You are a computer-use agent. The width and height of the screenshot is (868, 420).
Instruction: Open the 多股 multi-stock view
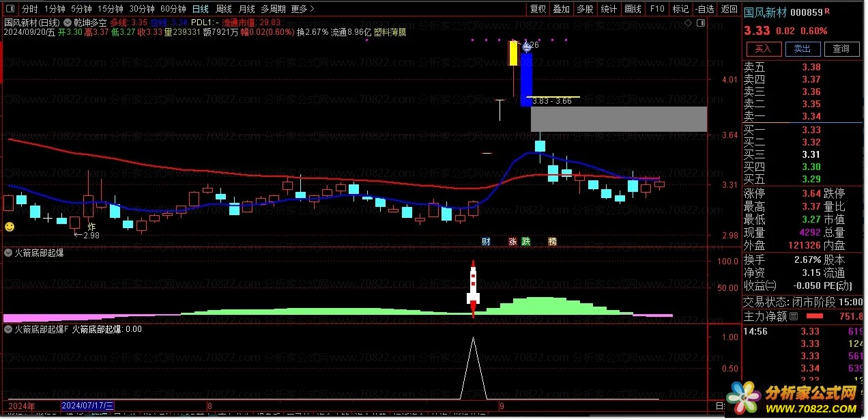pos(585,10)
